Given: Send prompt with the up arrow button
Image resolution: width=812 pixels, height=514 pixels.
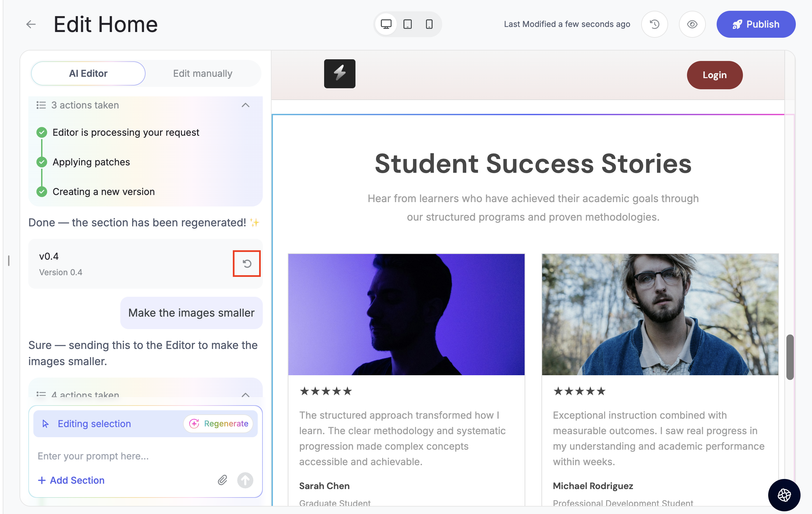Looking at the screenshot, I should (245, 480).
